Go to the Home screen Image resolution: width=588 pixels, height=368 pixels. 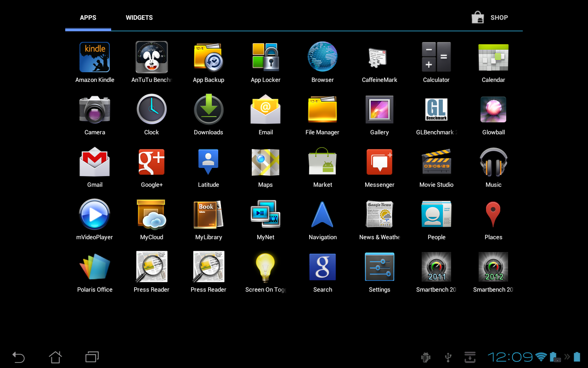coord(55,357)
